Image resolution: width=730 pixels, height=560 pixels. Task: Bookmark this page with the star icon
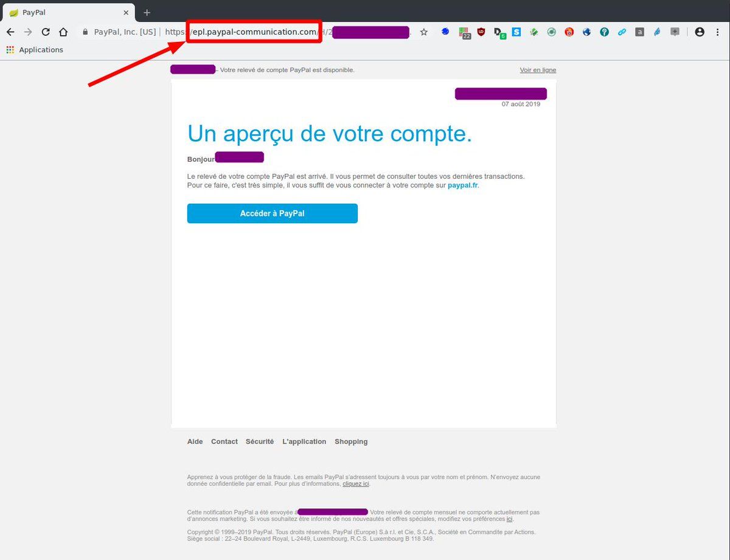click(x=424, y=32)
